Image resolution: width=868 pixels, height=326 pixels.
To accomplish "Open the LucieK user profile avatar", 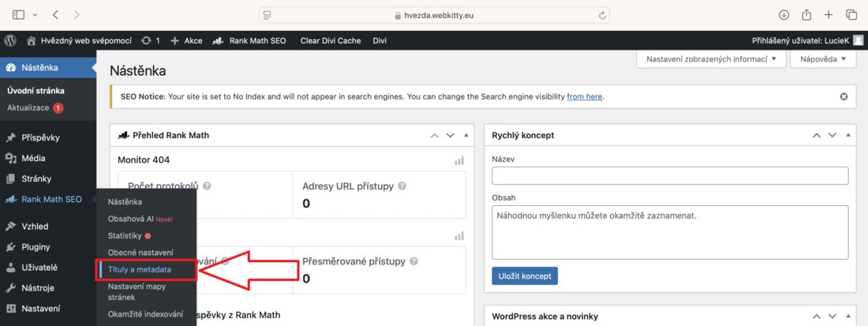I will point(858,40).
